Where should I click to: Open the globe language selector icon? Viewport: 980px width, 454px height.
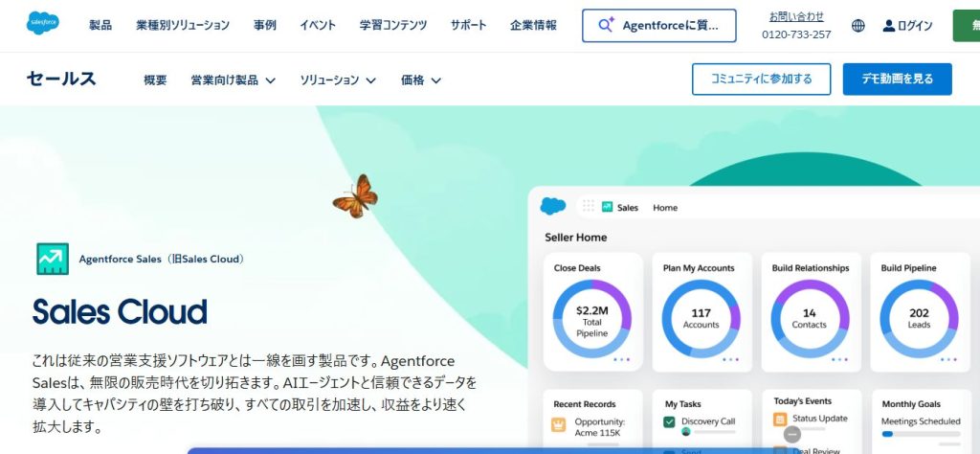[x=858, y=26]
